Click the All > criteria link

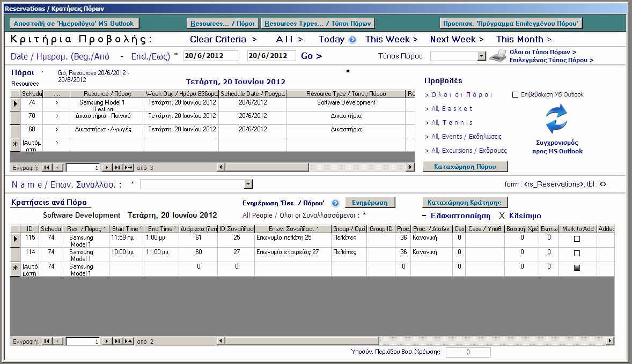[289, 40]
